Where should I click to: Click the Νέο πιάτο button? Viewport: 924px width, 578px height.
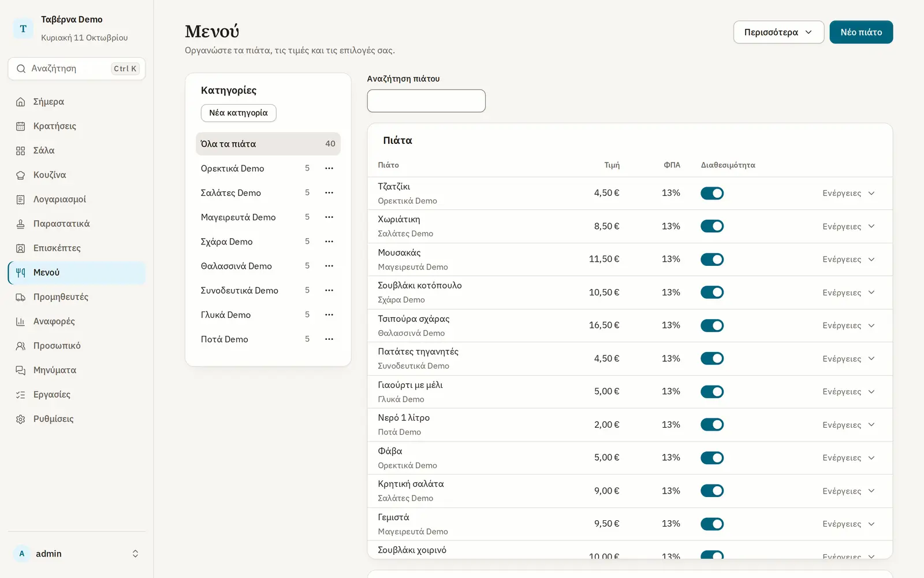[861, 32]
